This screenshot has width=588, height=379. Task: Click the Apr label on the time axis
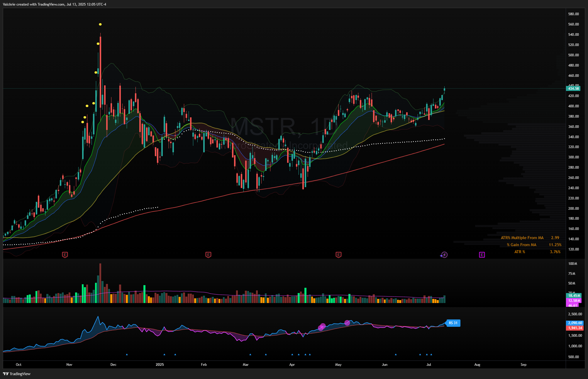[x=292, y=364]
